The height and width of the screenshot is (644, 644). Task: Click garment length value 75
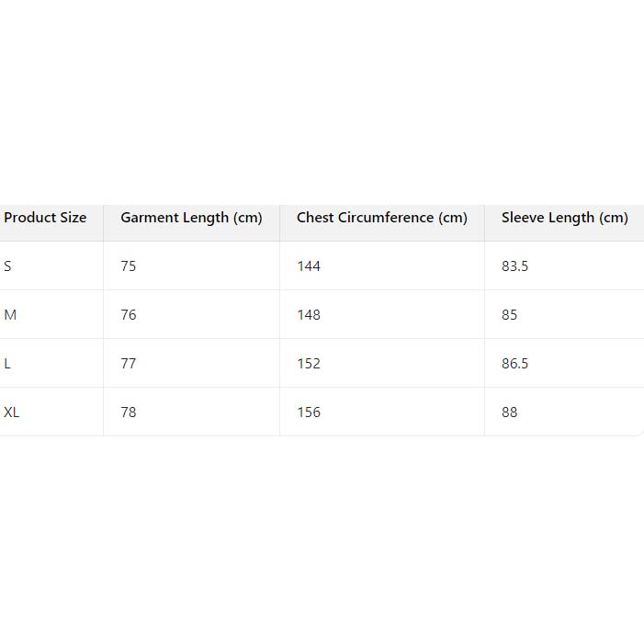tap(129, 266)
